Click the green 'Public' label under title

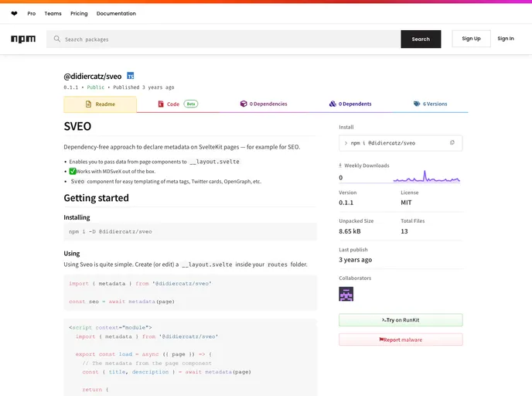click(x=96, y=87)
